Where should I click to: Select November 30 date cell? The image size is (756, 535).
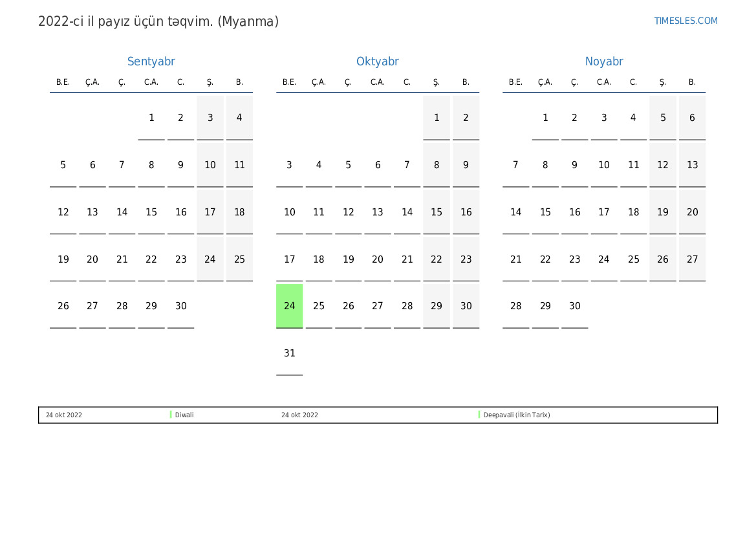pyautogui.click(x=574, y=306)
